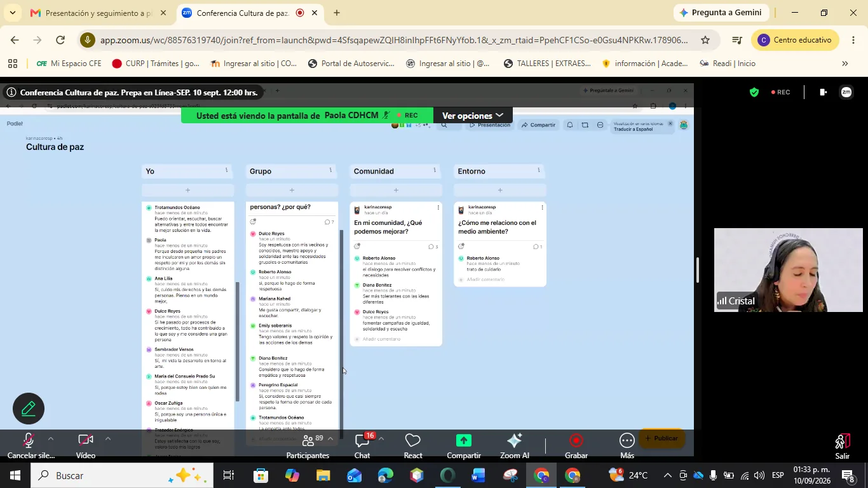Screen dimensions: 868x488
Task: Show hidden tray icons arrow
Action: (667, 475)
